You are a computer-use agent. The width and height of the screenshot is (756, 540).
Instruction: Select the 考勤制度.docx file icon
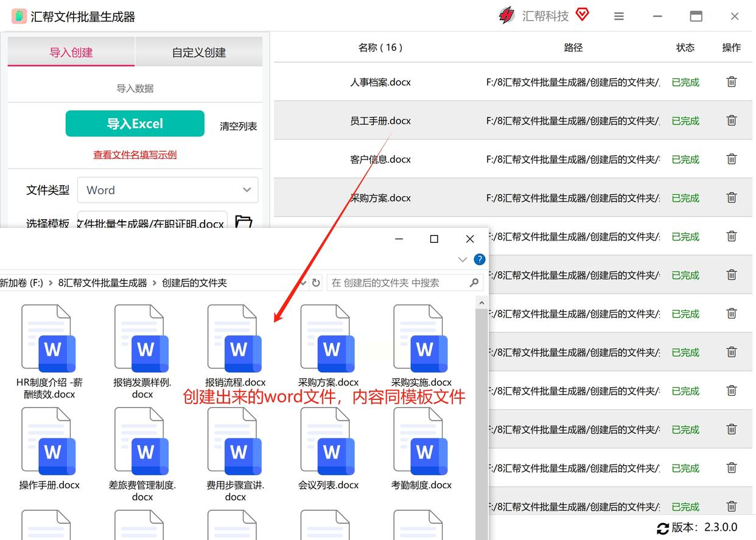421,441
